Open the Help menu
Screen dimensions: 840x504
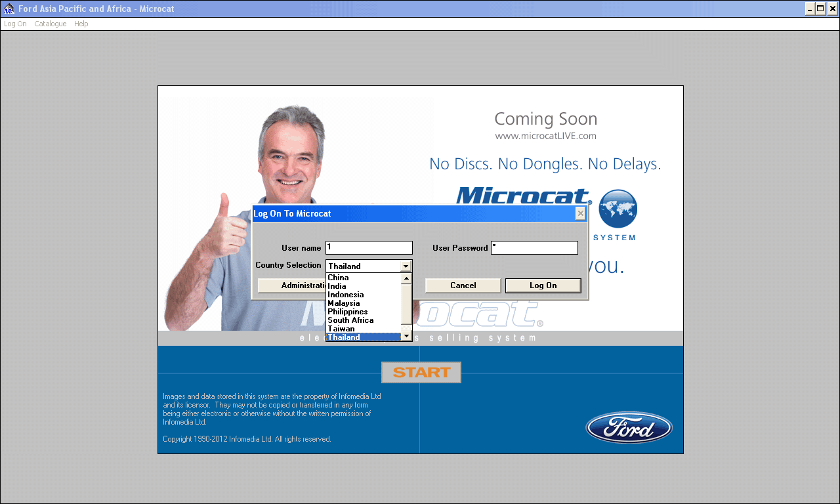[81, 24]
